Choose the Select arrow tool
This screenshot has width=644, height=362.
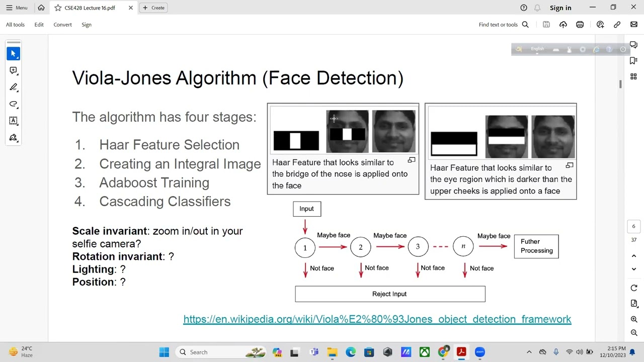click(x=14, y=53)
